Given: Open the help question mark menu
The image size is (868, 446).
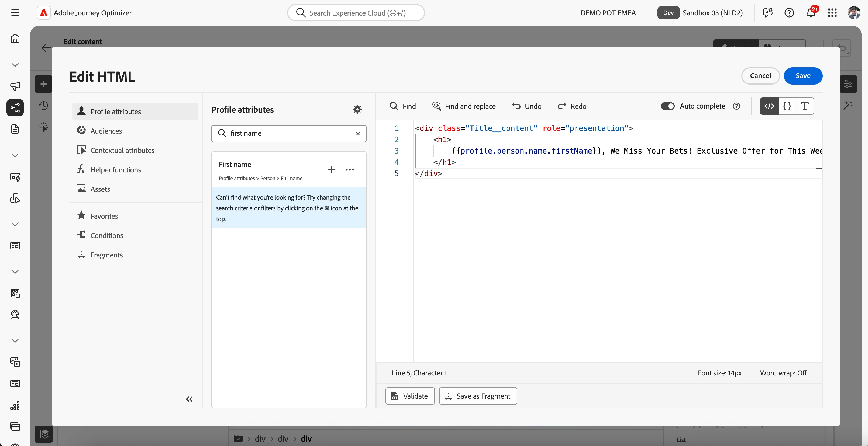Looking at the screenshot, I should [x=789, y=13].
